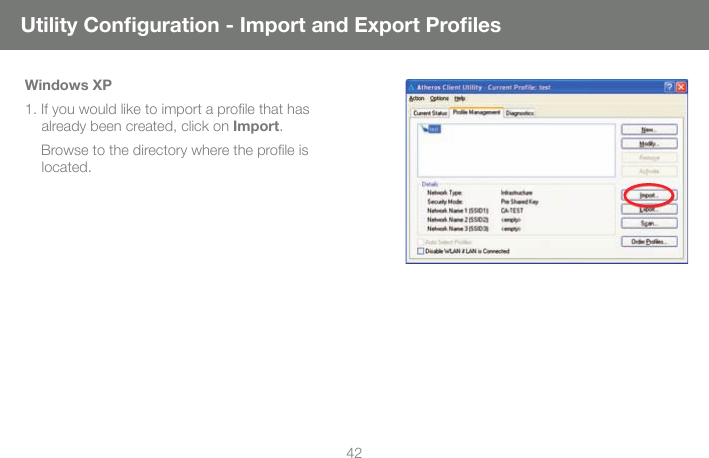Screen dimensions: 709x458
Task: Open the Help menu
Action: point(459,99)
